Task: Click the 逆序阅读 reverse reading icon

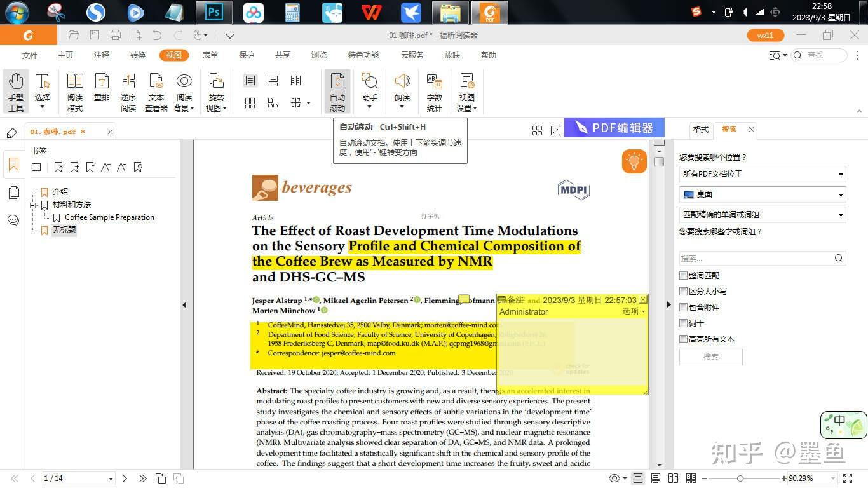Action: click(x=128, y=89)
